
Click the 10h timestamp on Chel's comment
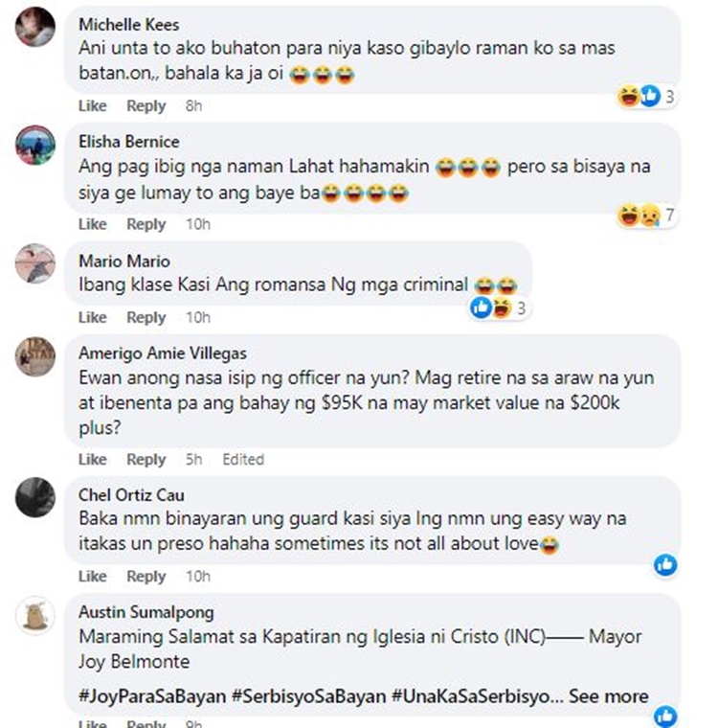(x=197, y=576)
